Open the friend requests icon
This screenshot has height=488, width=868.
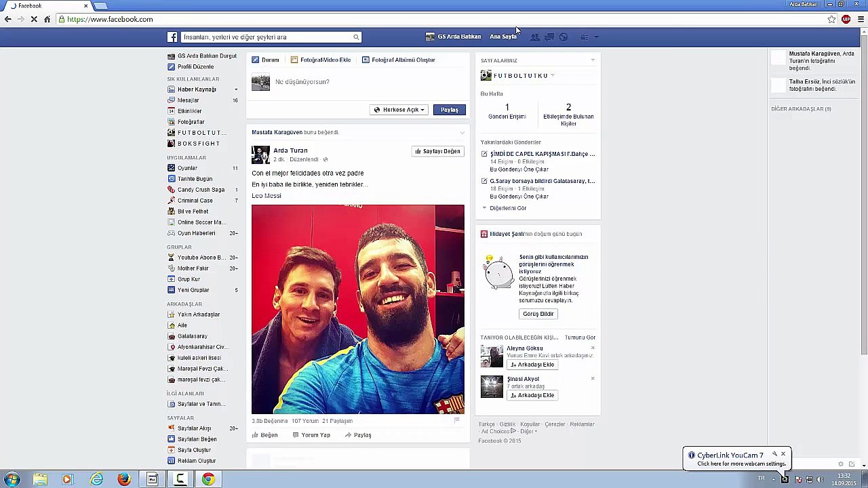535,37
